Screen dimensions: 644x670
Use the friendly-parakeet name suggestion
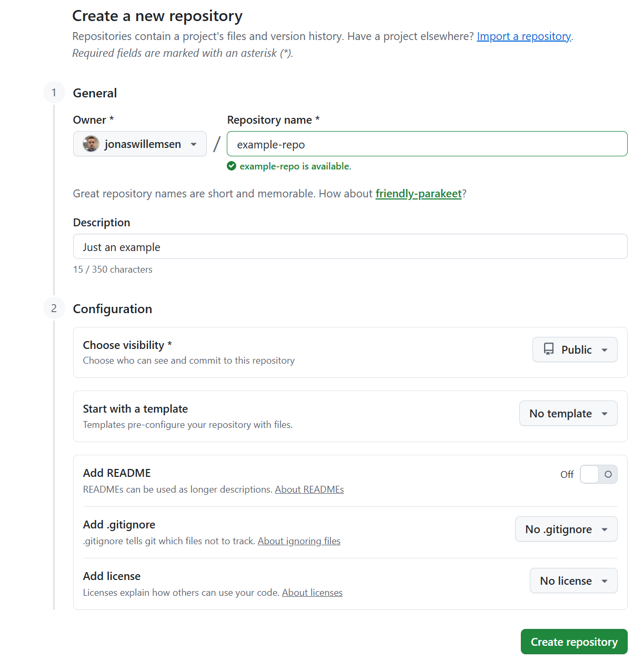[418, 194]
